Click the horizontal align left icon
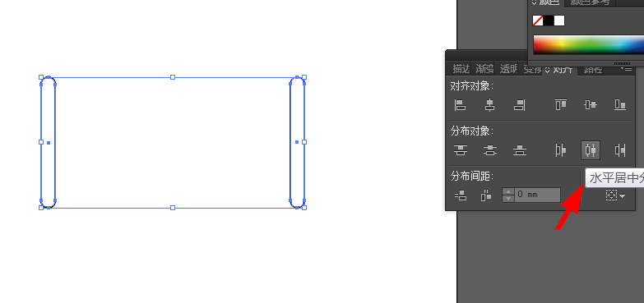The width and height of the screenshot is (644, 303). coord(460,105)
